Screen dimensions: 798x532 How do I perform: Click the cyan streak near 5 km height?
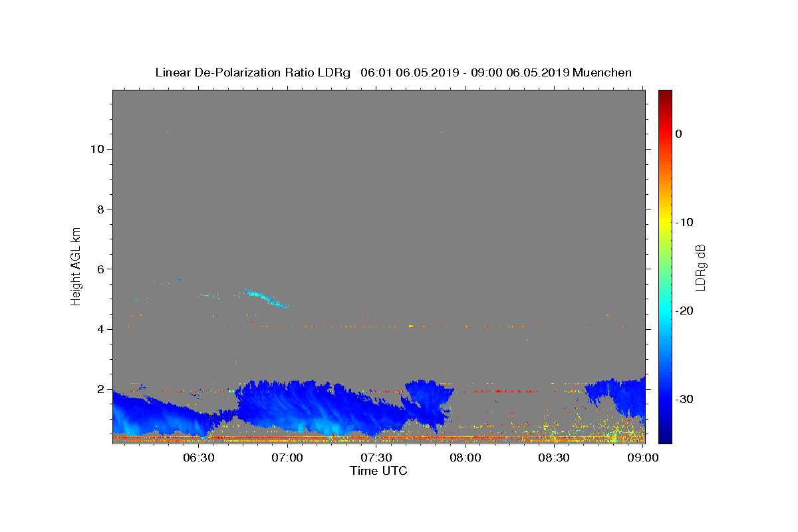265,298
